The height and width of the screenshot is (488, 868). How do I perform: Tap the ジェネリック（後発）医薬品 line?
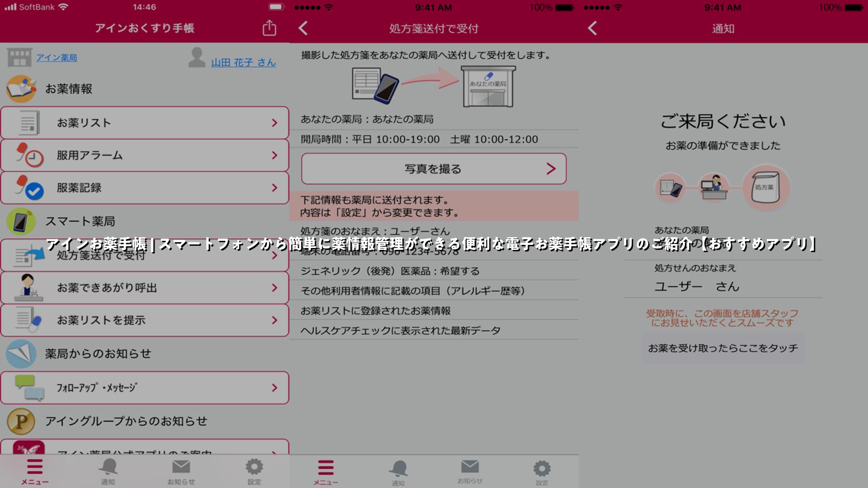390,271
